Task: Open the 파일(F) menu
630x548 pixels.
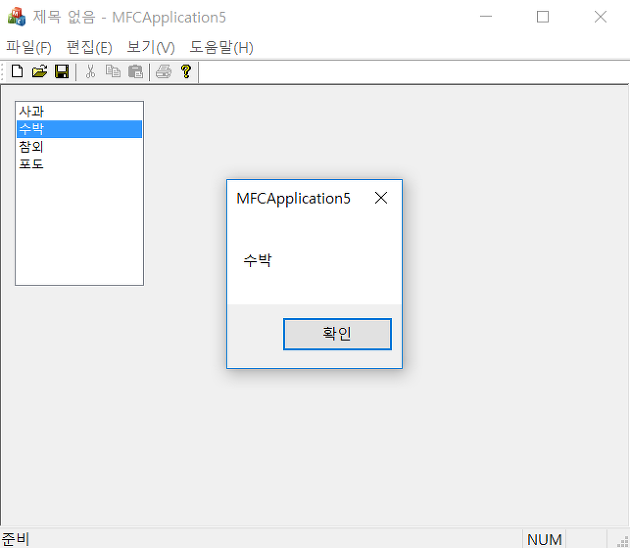Action: pyautogui.click(x=29, y=47)
